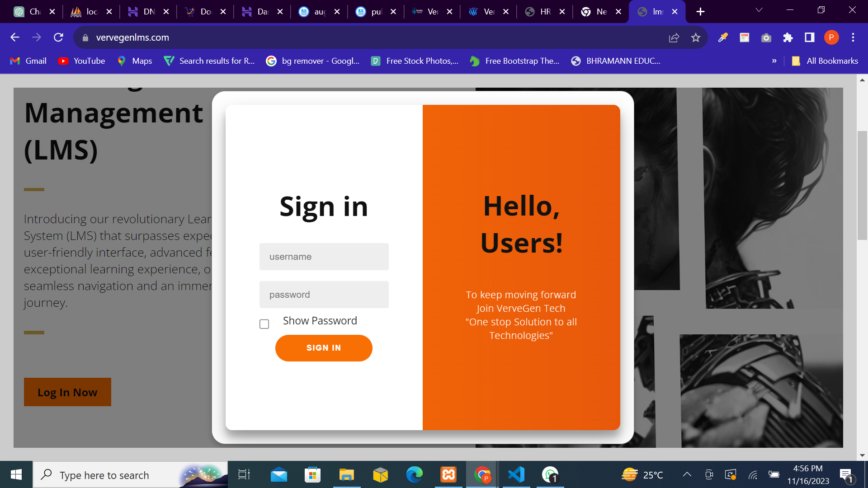The width and height of the screenshot is (868, 488).
Task: Open Visual Studio Code from taskbar
Action: click(x=516, y=475)
